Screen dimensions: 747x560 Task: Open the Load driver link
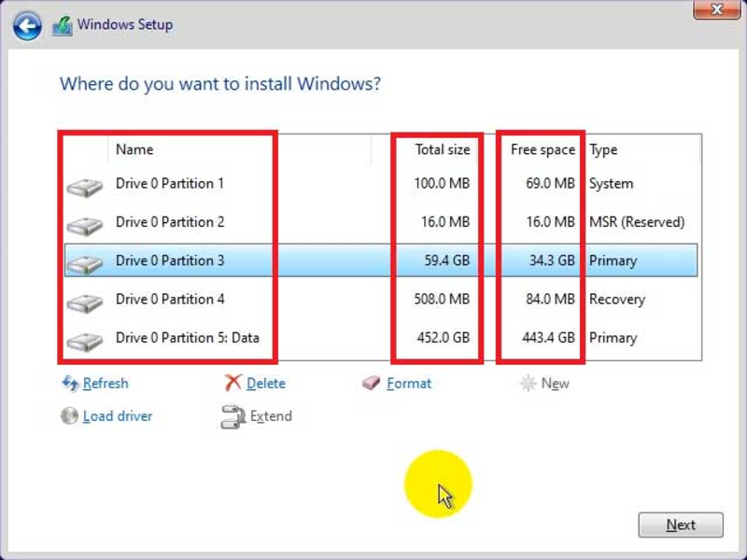click(118, 416)
